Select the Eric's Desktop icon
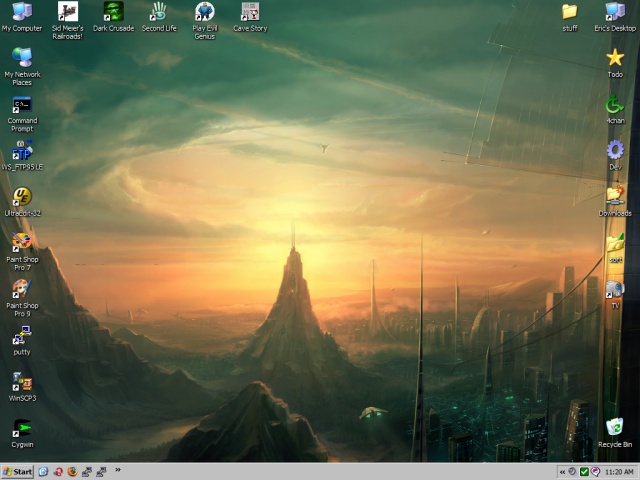Screen dimensions: 640x480 [x=615, y=17]
